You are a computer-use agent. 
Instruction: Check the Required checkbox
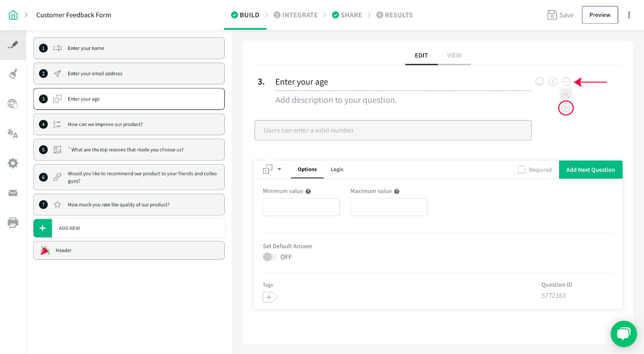(522, 170)
